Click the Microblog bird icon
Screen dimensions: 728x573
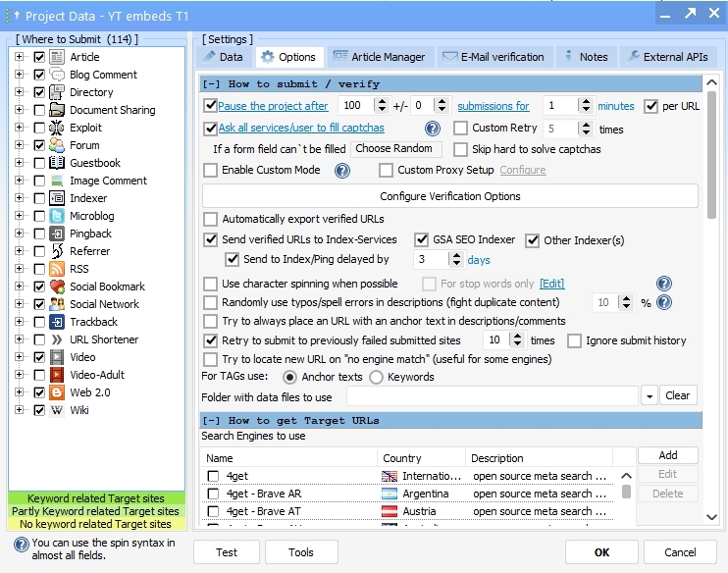coord(57,216)
